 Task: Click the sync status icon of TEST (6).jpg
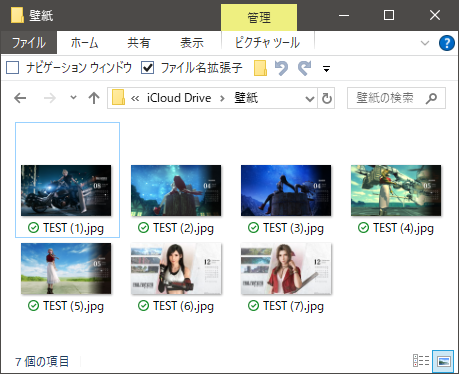(x=143, y=306)
